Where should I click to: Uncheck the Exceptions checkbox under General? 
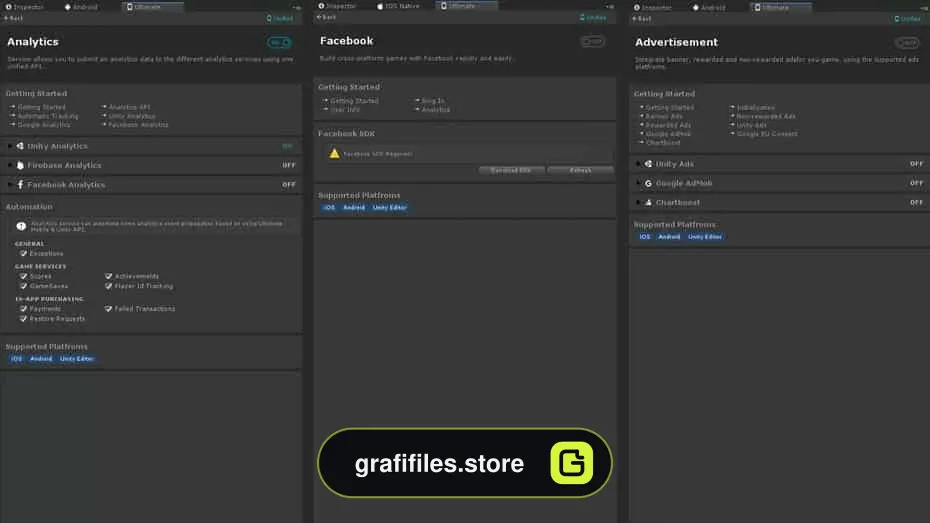pos(23,253)
